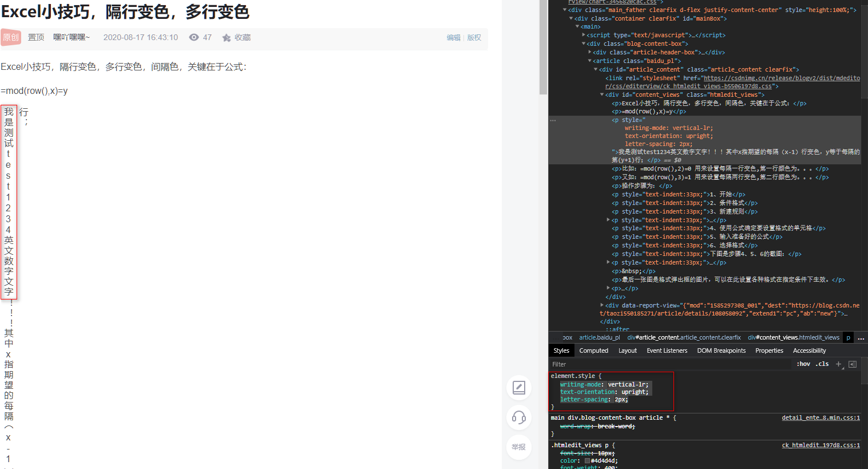This screenshot has width=868, height=469.
Task: Click the text-orientation property name in Styles
Action: [x=588, y=392]
